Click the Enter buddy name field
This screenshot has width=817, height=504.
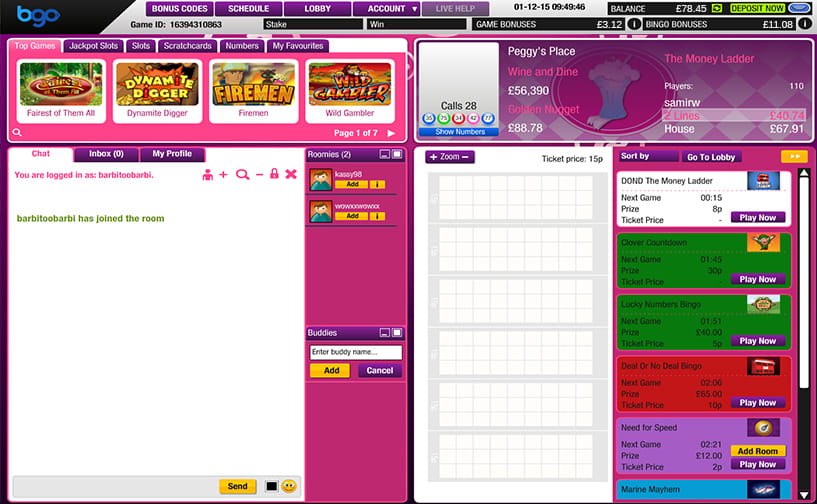[x=356, y=352]
